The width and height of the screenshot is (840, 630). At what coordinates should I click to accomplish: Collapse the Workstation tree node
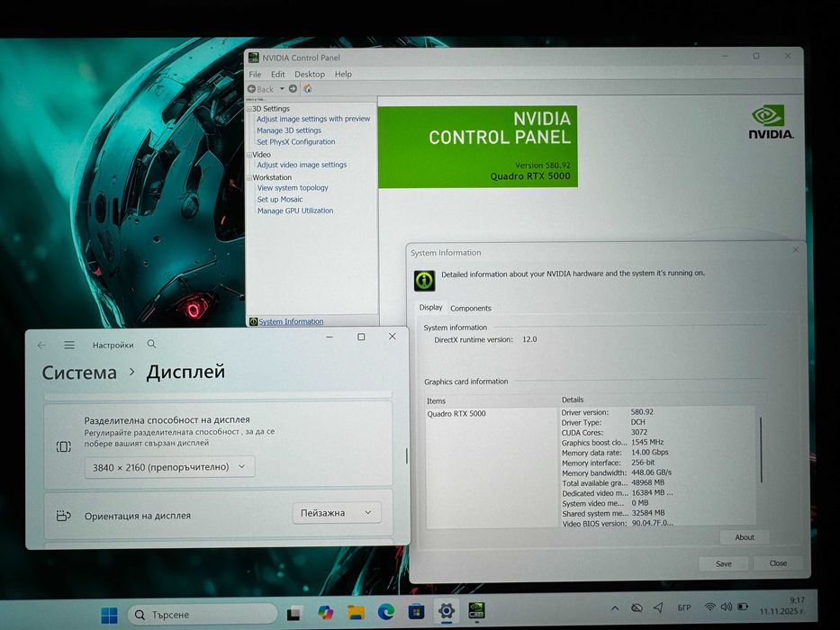(249, 178)
